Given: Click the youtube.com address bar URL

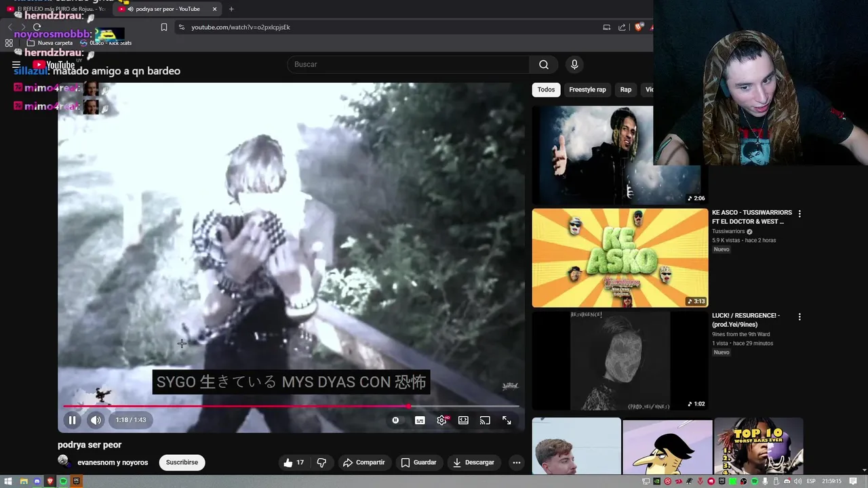Looking at the screenshot, I should (x=241, y=27).
